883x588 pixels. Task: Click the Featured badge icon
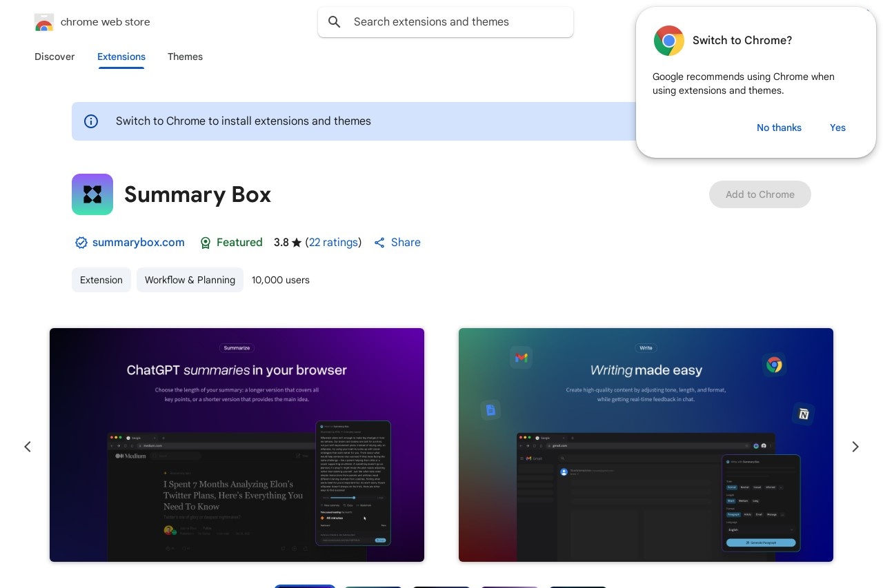pos(205,243)
